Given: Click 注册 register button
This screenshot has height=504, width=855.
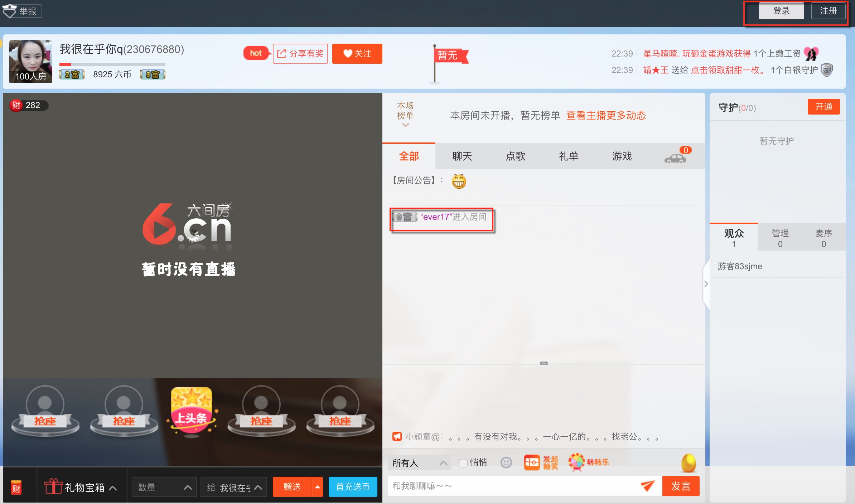Looking at the screenshot, I should tap(828, 11).
